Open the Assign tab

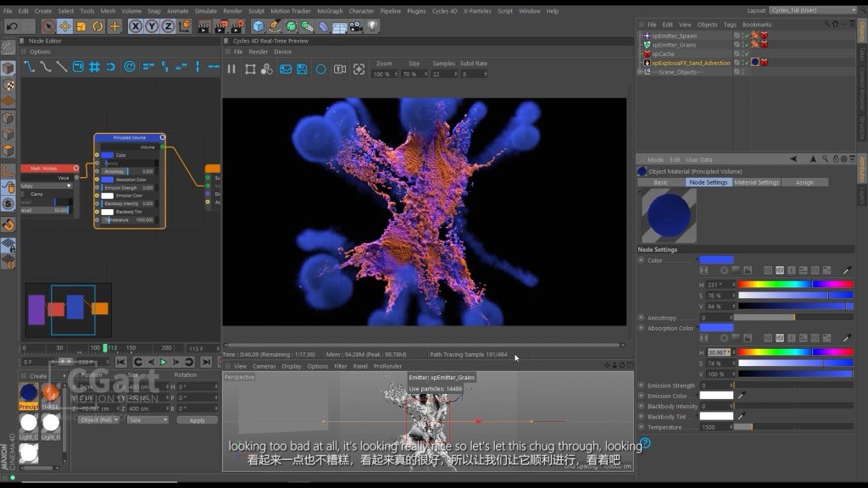(x=804, y=182)
